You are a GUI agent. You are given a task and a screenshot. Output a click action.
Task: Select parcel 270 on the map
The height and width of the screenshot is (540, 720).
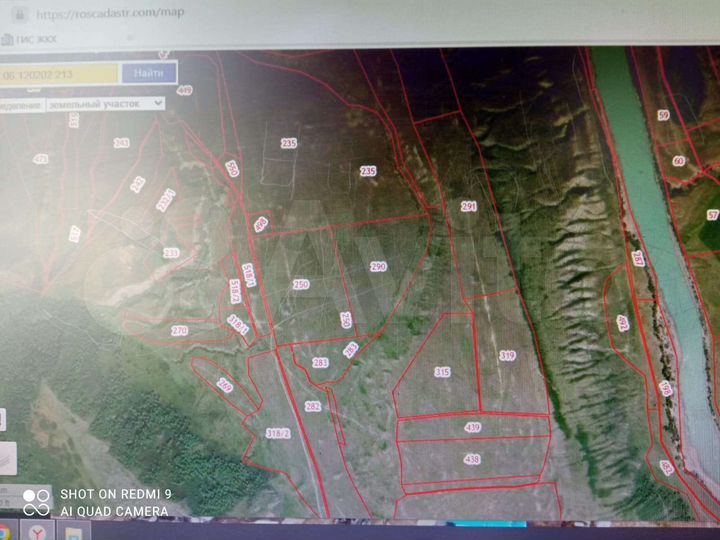point(179,330)
